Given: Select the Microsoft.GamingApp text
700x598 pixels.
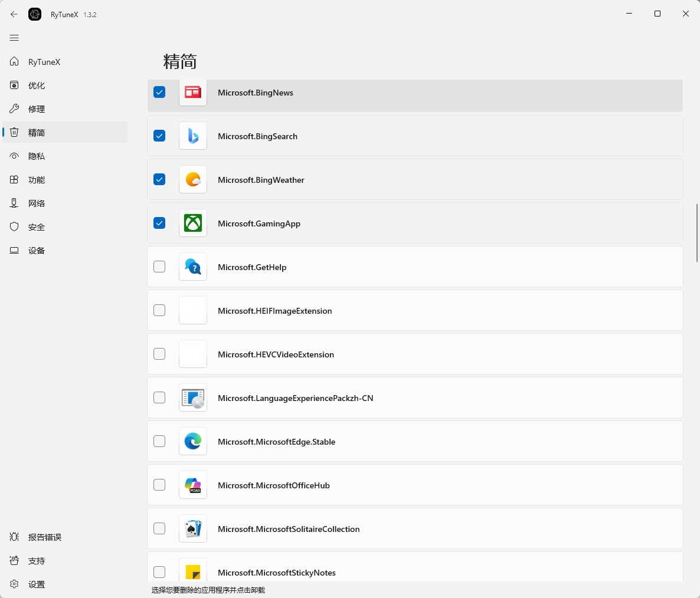Looking at the screenshot, I should 259,224.
